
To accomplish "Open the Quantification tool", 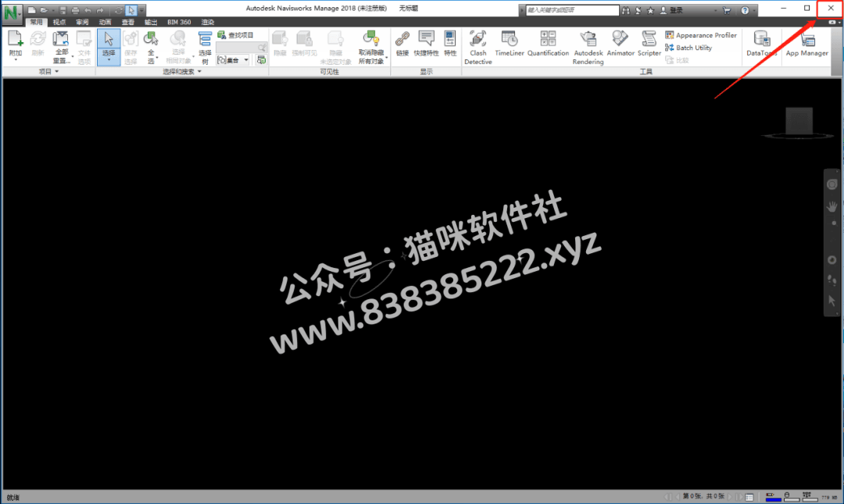I will 548,44.
